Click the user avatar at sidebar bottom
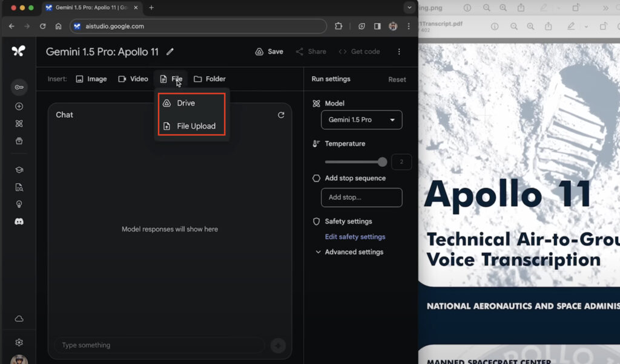 (19, 359)
